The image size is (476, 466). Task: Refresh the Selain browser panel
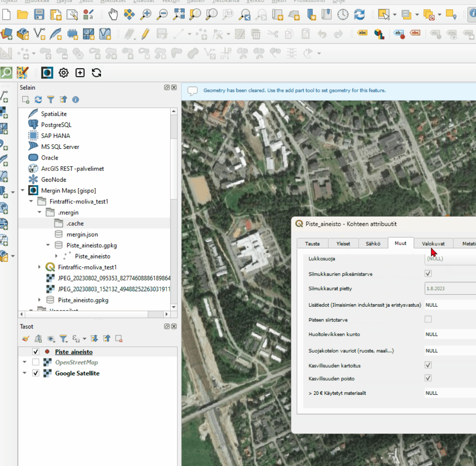[38, 100]
